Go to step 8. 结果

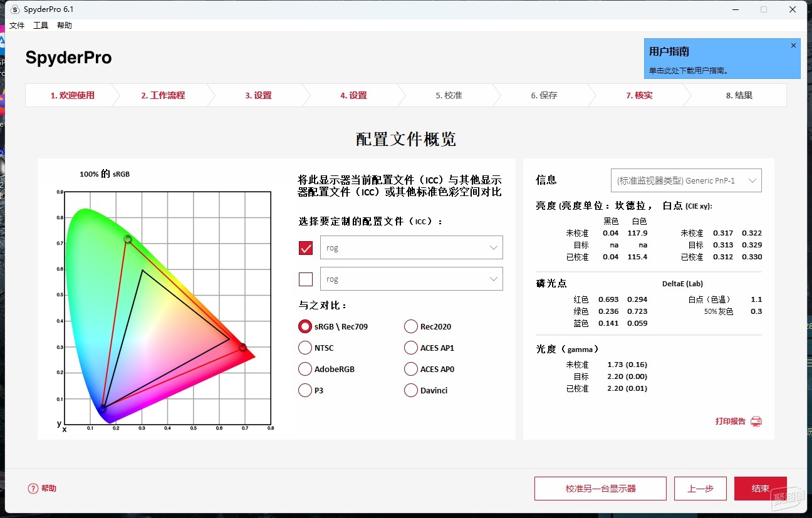tap(739, 95)
